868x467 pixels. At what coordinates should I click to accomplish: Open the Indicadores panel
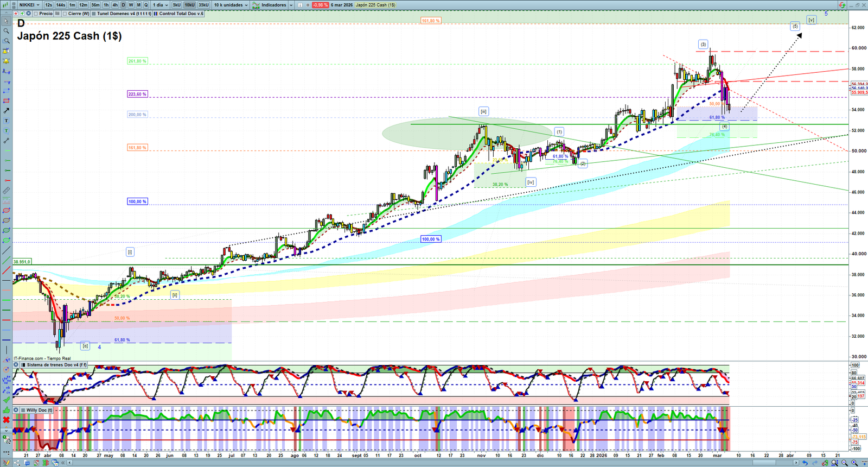270,5
